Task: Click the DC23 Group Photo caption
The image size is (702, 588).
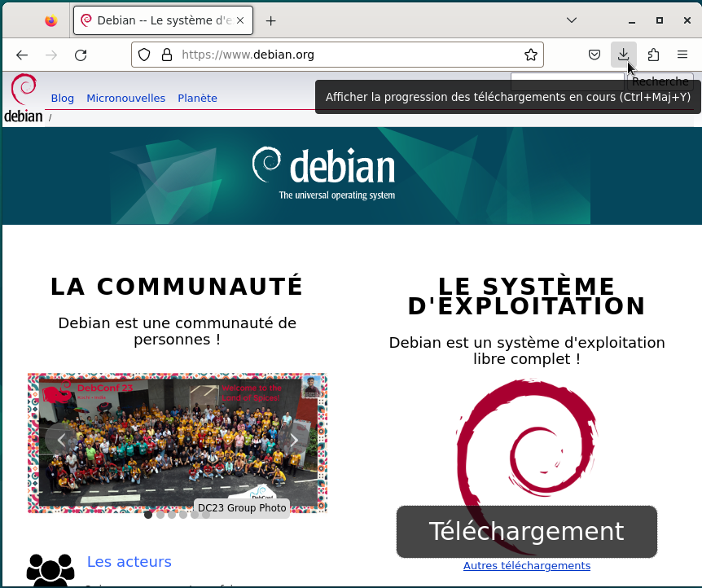Action: 242,508
